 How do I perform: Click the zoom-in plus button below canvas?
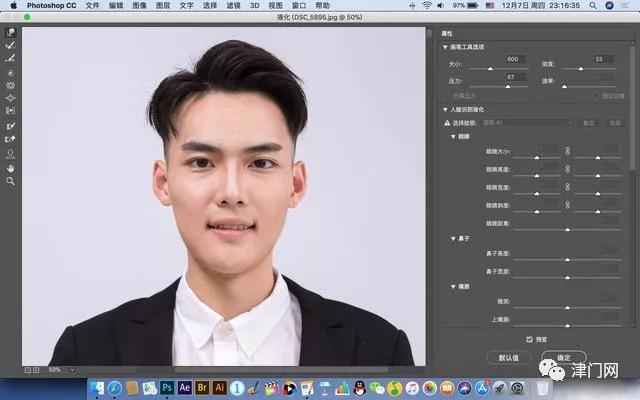click(x=36, y=370)
